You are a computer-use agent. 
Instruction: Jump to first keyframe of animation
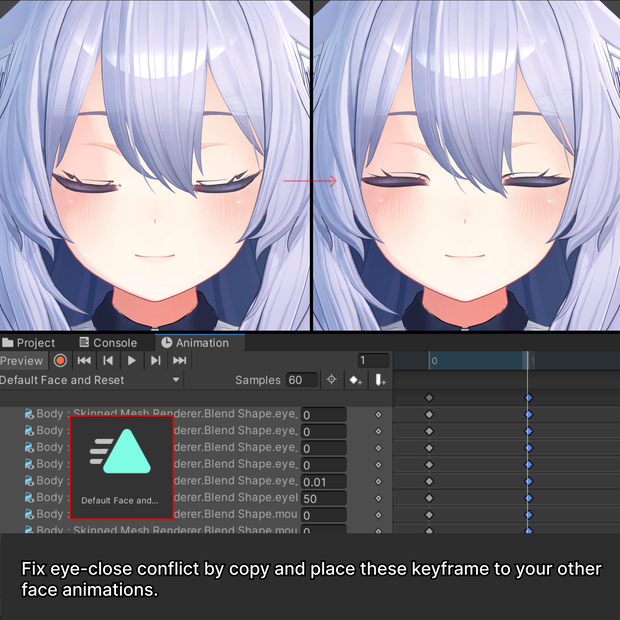[x=84, y=361]
